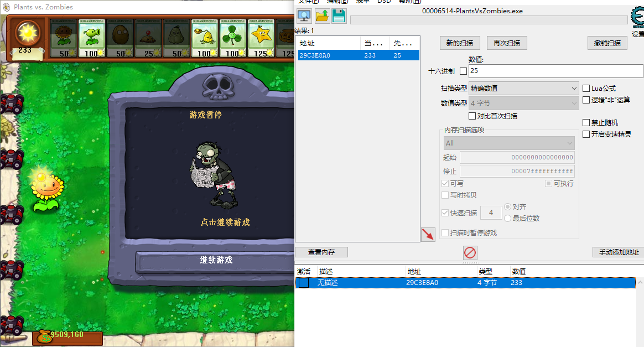Viewport: 644px width, 347px height.
Task: Click the 新的扫描 new scan button
Action: point(460,43)
